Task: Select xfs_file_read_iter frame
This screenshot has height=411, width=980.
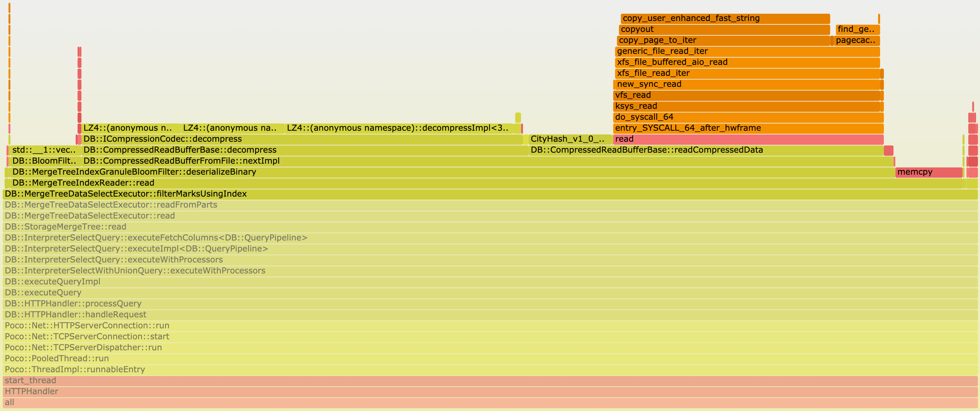Action: click(747, 73)
